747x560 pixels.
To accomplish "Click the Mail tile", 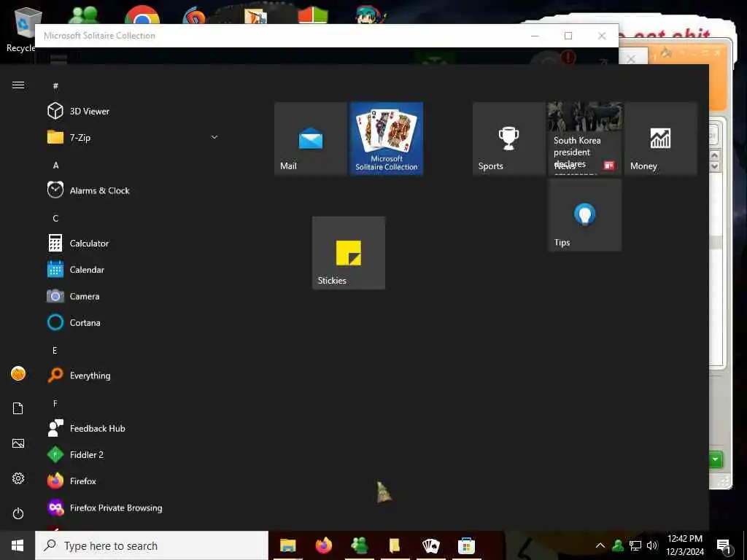I will pyautogui.click(x=311, y=139).
